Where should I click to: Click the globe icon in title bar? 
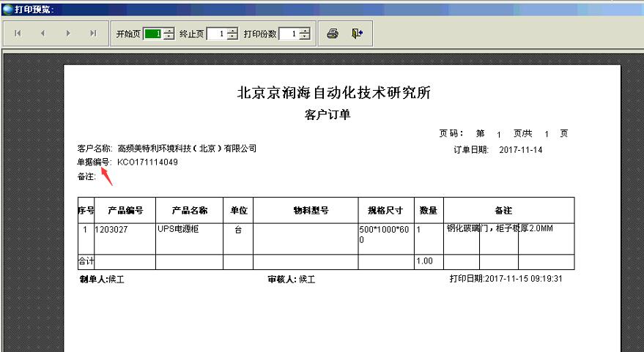coord(7,9)
